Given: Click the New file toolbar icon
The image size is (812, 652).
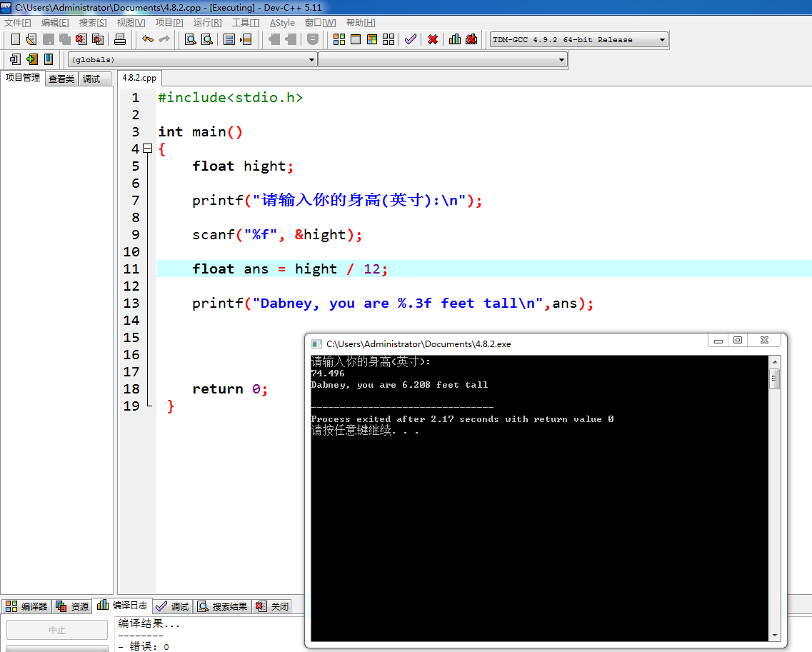Looking at the screenshot, I should pos(16,39).
